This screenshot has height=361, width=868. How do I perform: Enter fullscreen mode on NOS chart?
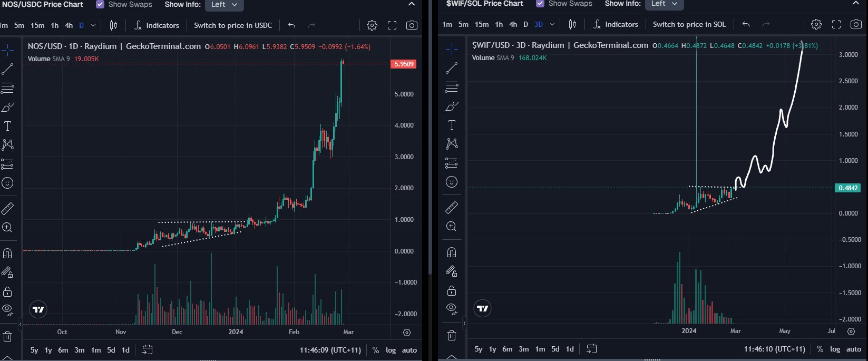pyautogui.click(x=392, y=25)
